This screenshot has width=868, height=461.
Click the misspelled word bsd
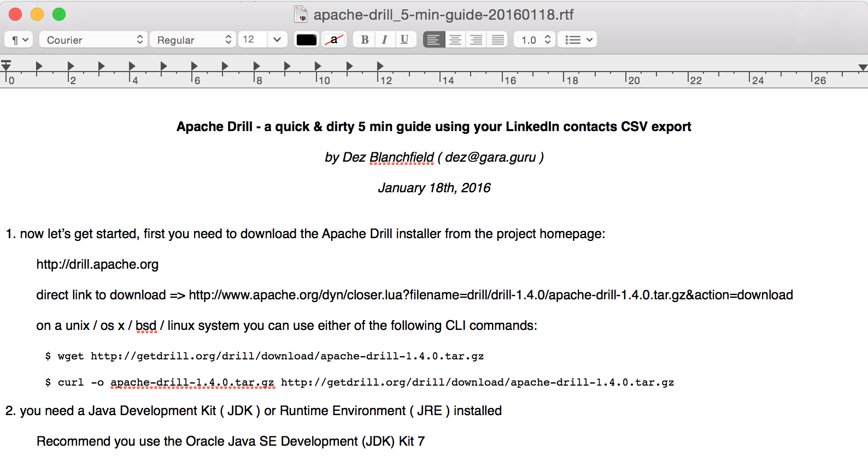pyautogui.click(x=146, y=326)
